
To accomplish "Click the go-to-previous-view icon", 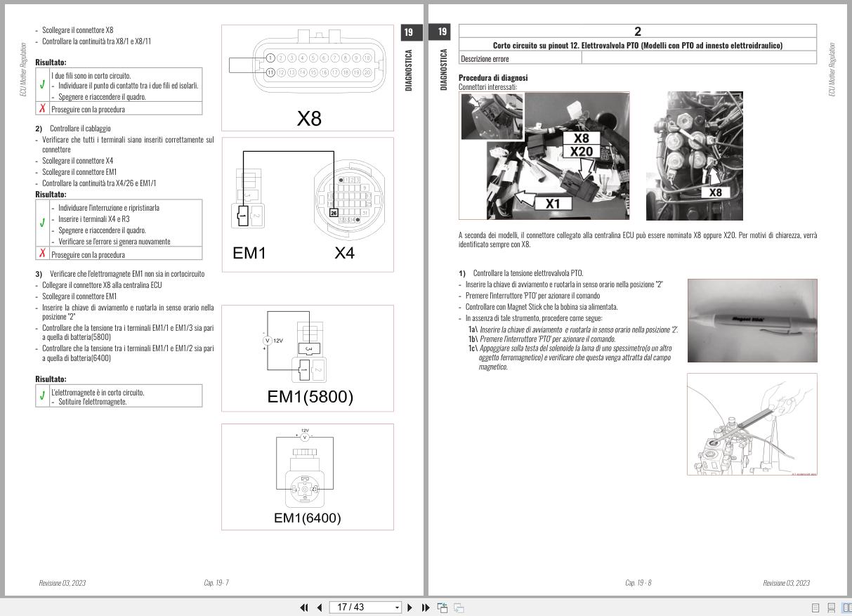I will 443,608.
